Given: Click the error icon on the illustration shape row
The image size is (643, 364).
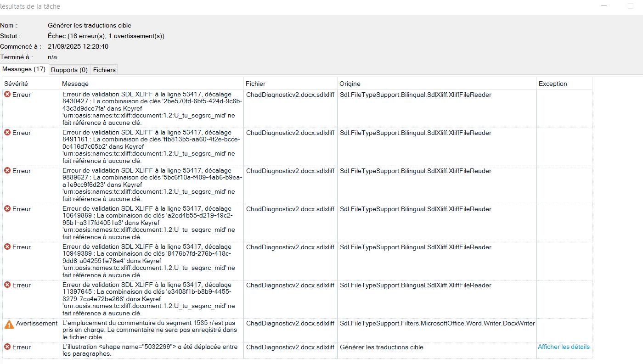Looking at the screenshot, I should tap(6, 347).
